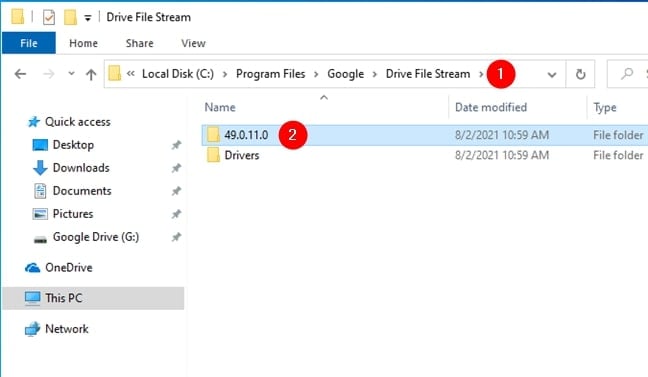648x377 pixels.
Task: Expand chevron after Local Disk (C:)
Action: coord(225,74)
